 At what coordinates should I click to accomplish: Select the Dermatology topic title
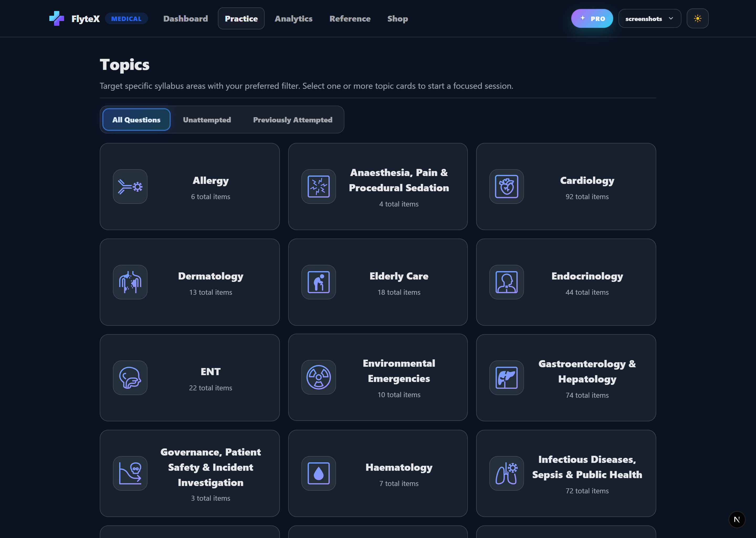(x=211, y=276)
